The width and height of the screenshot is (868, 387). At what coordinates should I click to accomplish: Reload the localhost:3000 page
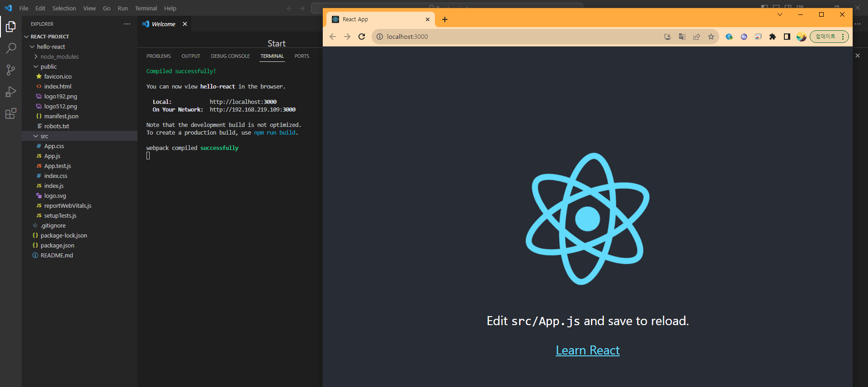tap(362, 37)
